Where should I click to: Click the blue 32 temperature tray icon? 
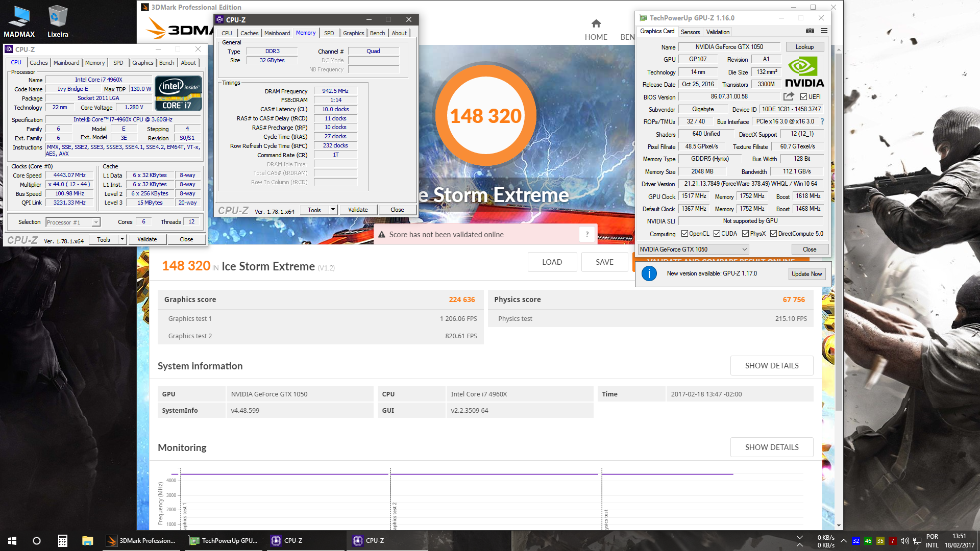point(856,541)
